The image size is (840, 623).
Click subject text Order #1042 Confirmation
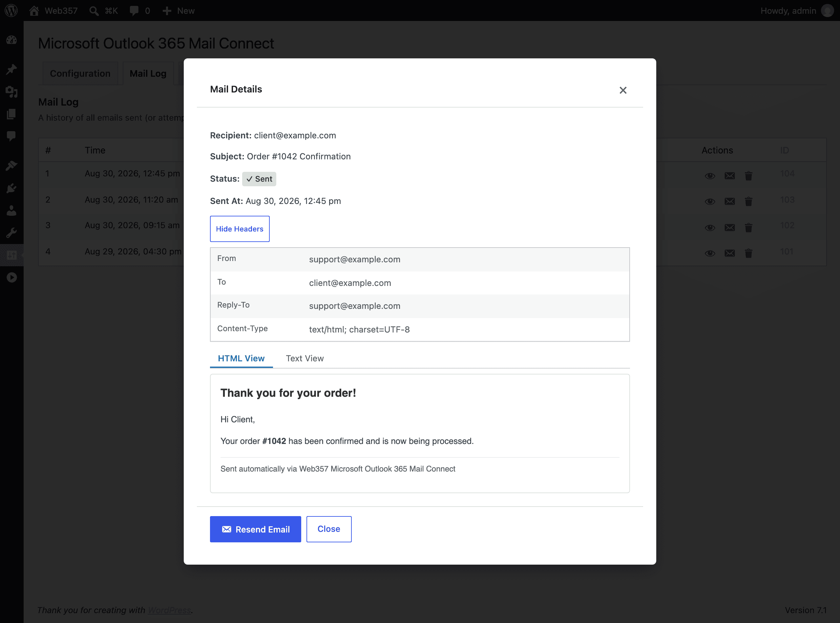(x=299, y=156)
